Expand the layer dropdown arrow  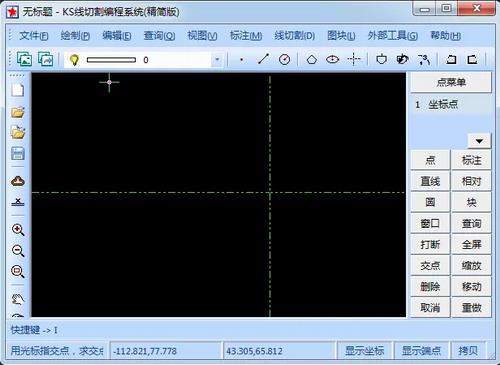click(217, 60)
